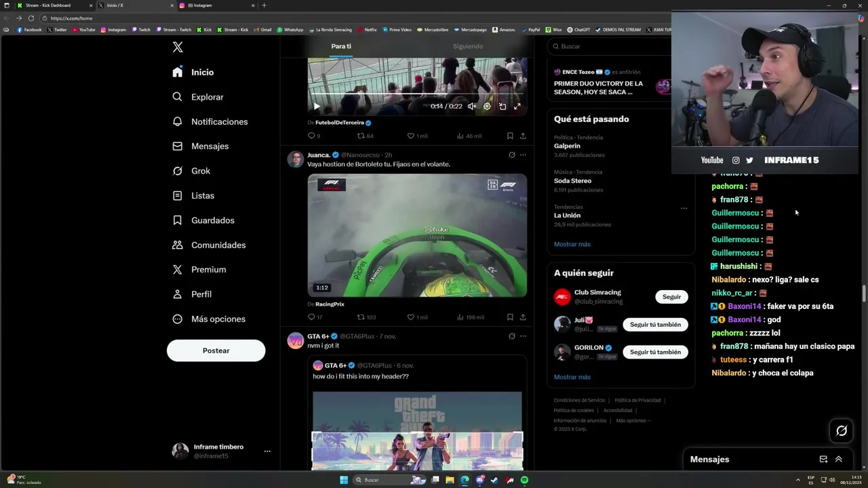
Task: Expand the Mensajes drawer
Action: [x=839, y=459]
